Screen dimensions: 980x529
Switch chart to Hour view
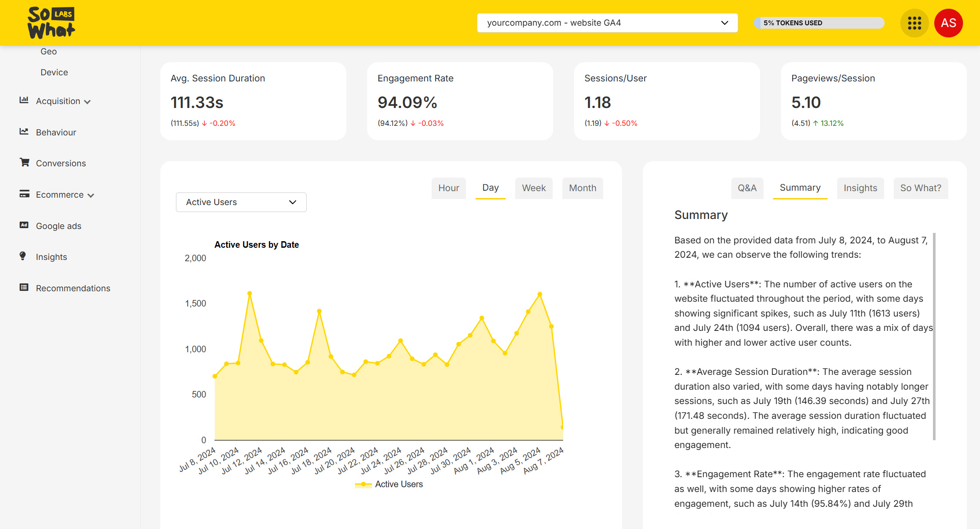tap(449, 188)
